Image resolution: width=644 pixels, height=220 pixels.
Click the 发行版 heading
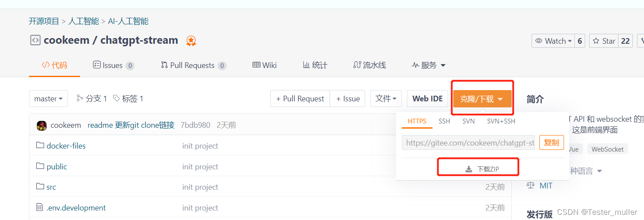539,214
